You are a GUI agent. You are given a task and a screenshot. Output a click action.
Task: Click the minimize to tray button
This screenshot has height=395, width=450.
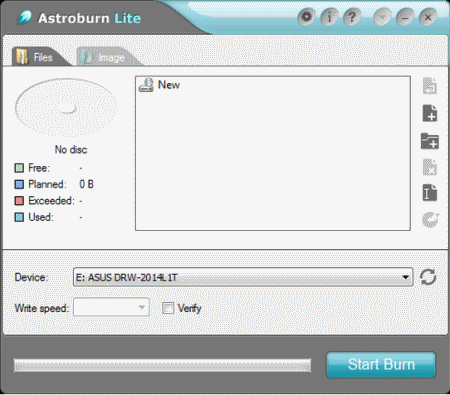tap(382, 17)
